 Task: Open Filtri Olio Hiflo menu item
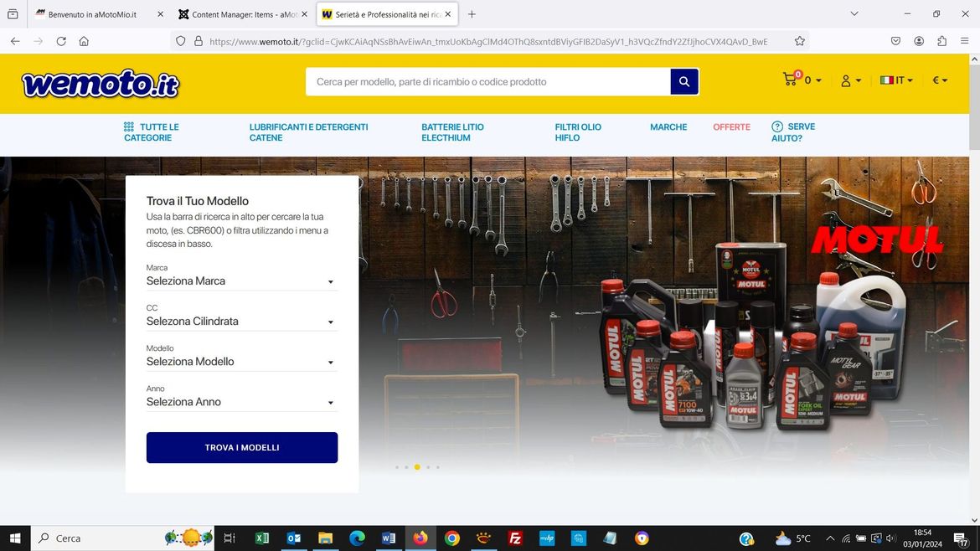point(578,131)
